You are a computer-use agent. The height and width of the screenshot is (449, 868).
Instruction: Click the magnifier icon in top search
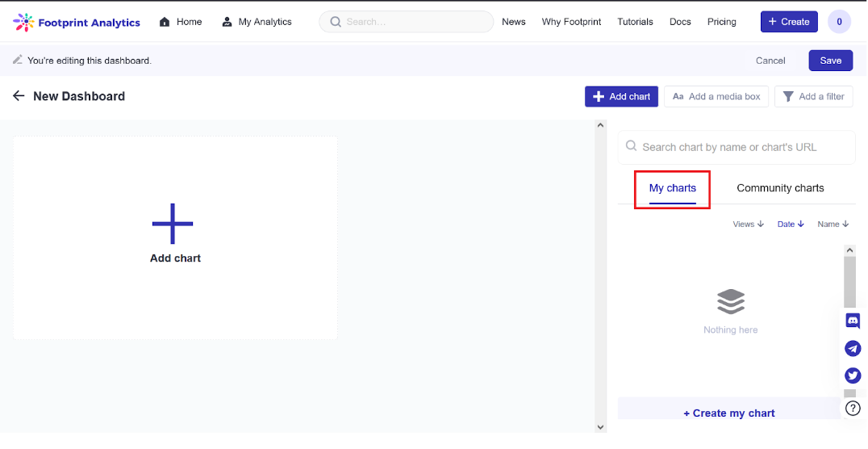click(x=336, y=22)
